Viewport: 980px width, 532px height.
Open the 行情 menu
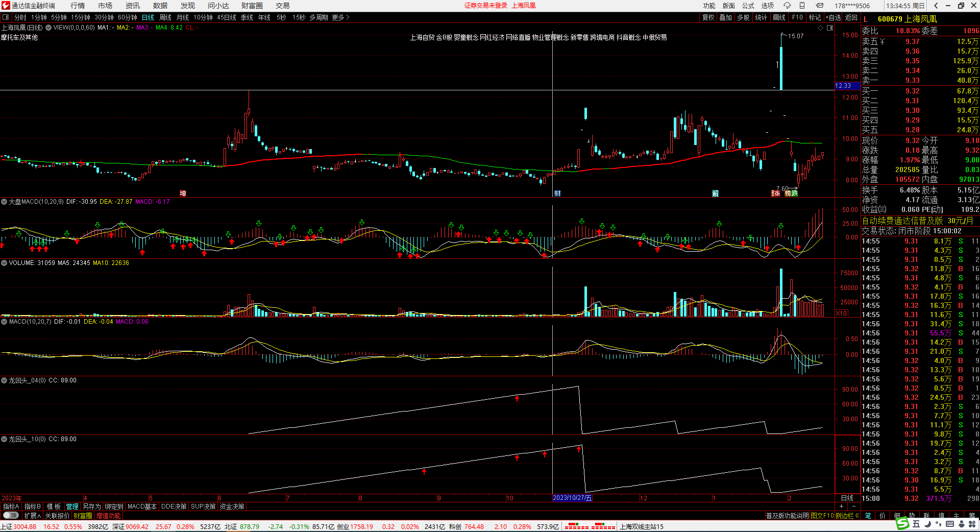(x=78, y=6)
